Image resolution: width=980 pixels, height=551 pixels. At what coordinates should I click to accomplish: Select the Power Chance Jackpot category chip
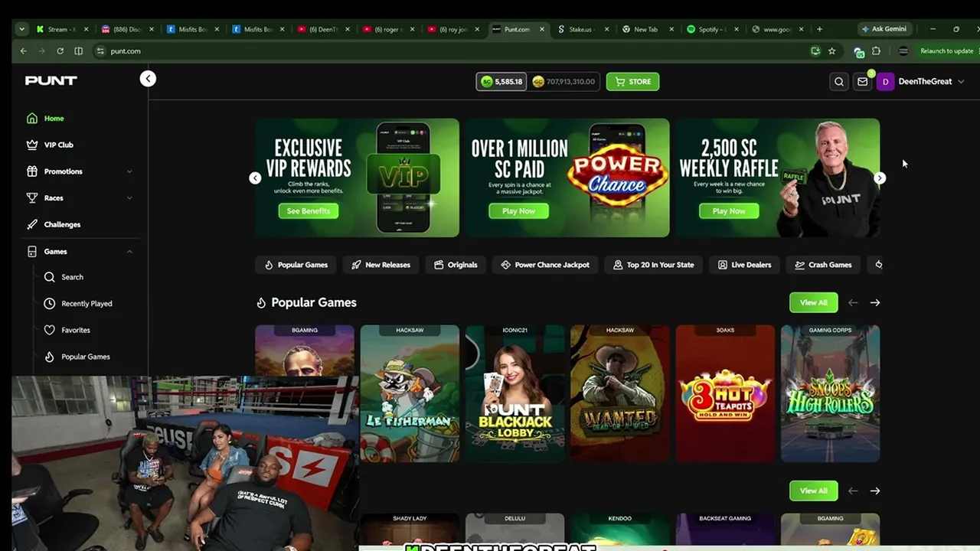[x=545, y=265]
